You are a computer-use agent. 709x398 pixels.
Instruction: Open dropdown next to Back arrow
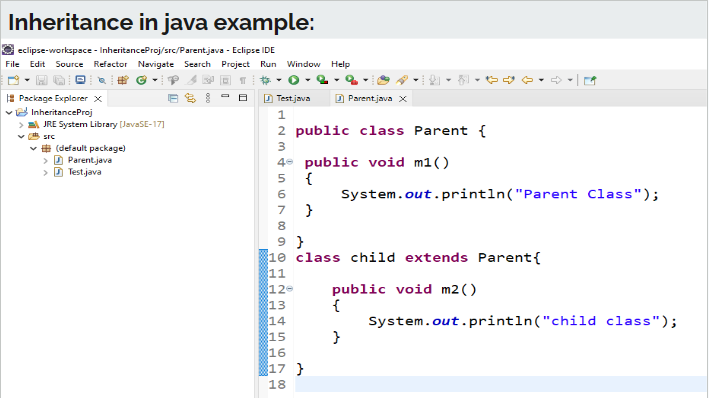541,81
